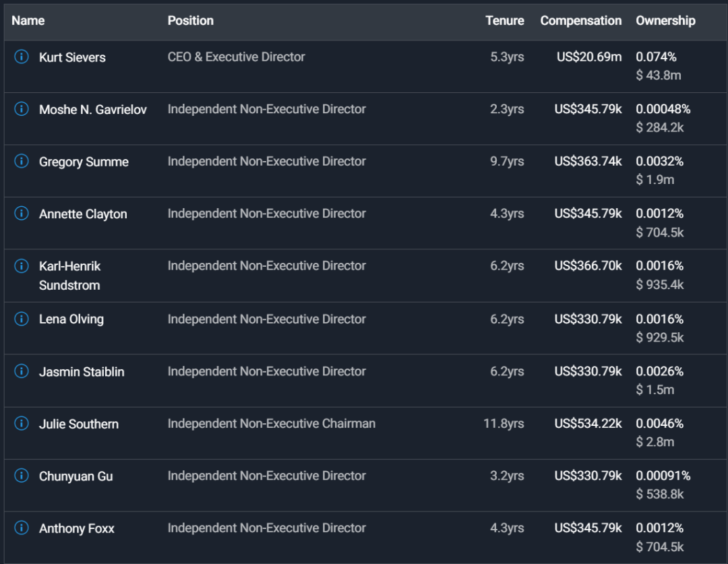The height and width of the screenshot is (564, 728).
Task: Select the name Kurt Sievers
Action: 72,57
